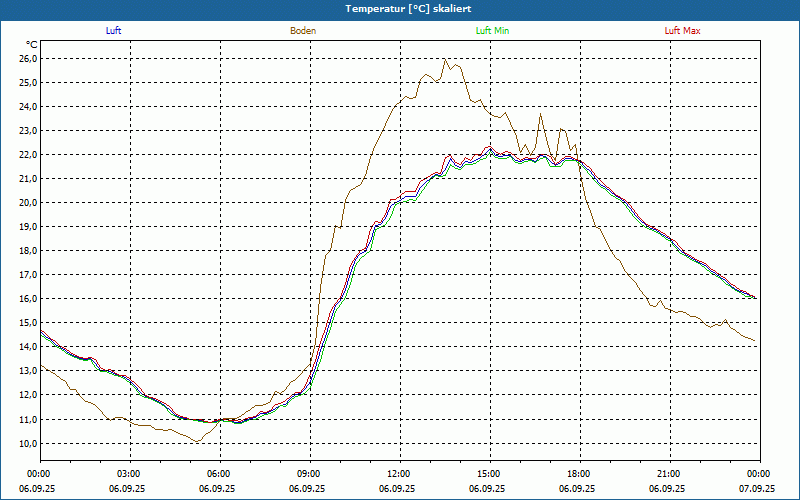Click the '25,0' y-axis value
The image size is (800, 500).
(x=28, y=83)
